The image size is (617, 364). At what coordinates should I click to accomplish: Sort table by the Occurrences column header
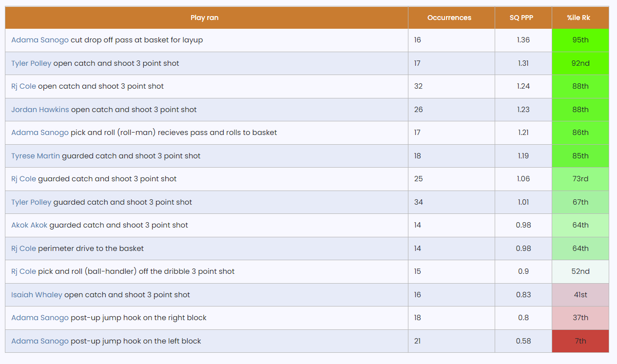point(449,18)
